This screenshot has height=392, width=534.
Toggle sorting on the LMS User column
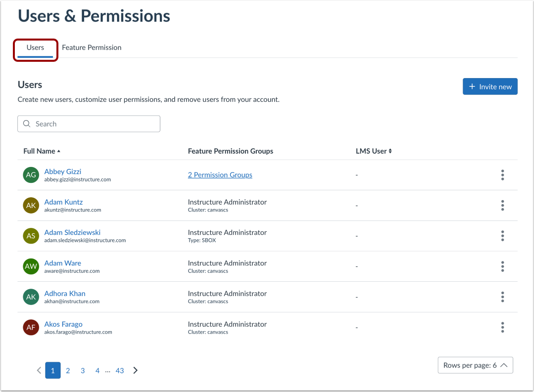point(374,151)
